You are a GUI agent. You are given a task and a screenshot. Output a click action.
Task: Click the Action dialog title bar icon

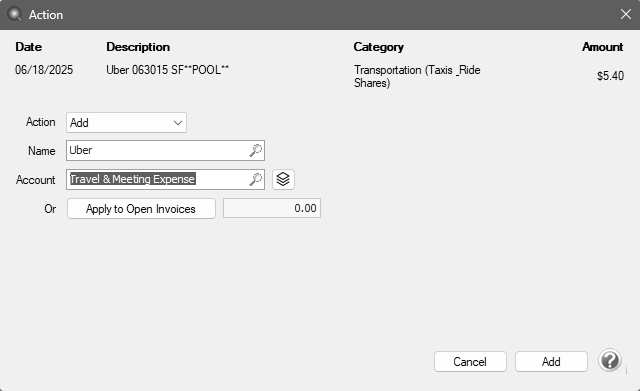(x=15, y=14)
